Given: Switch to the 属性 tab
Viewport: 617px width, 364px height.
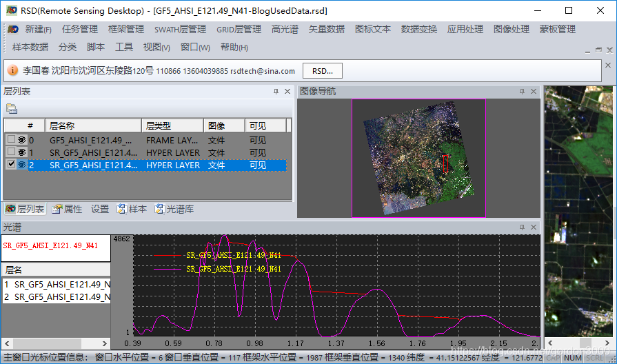Looking at the screenshot, I should (x=68, y=209).
